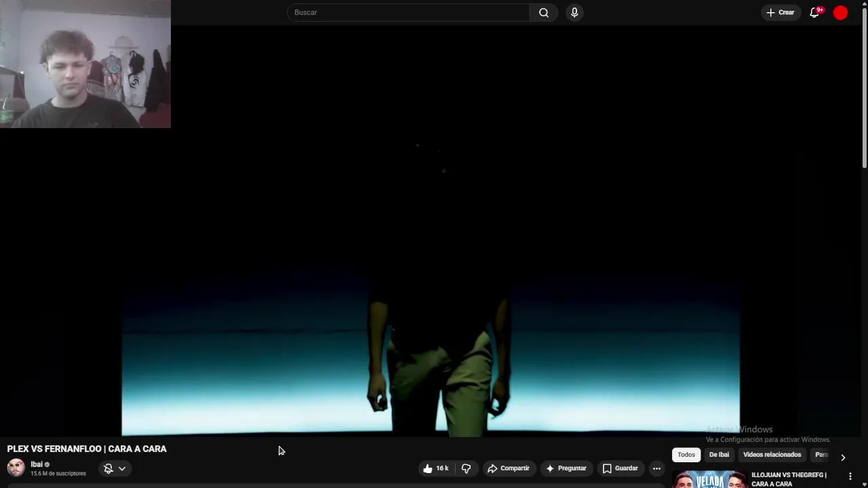The image size is (868, 488).
Task: Open Compartir share dialog
Action: pos(508,468)
